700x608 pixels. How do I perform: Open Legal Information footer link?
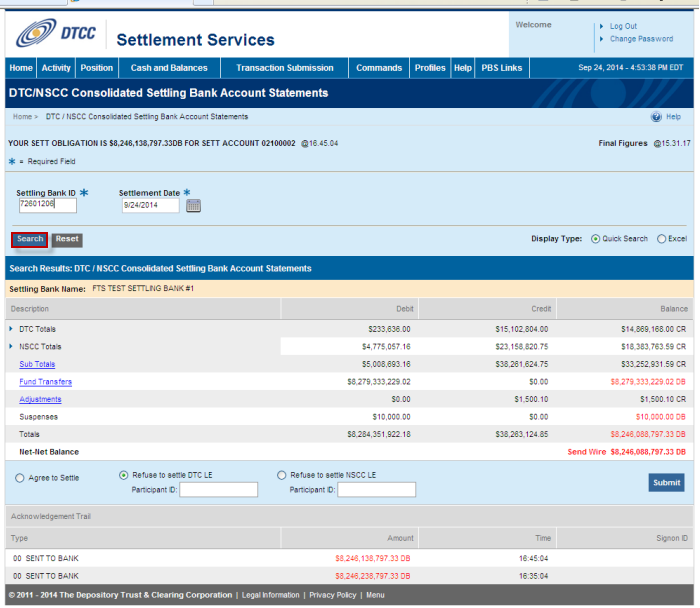pyautogui.click(x=271, y=595)
